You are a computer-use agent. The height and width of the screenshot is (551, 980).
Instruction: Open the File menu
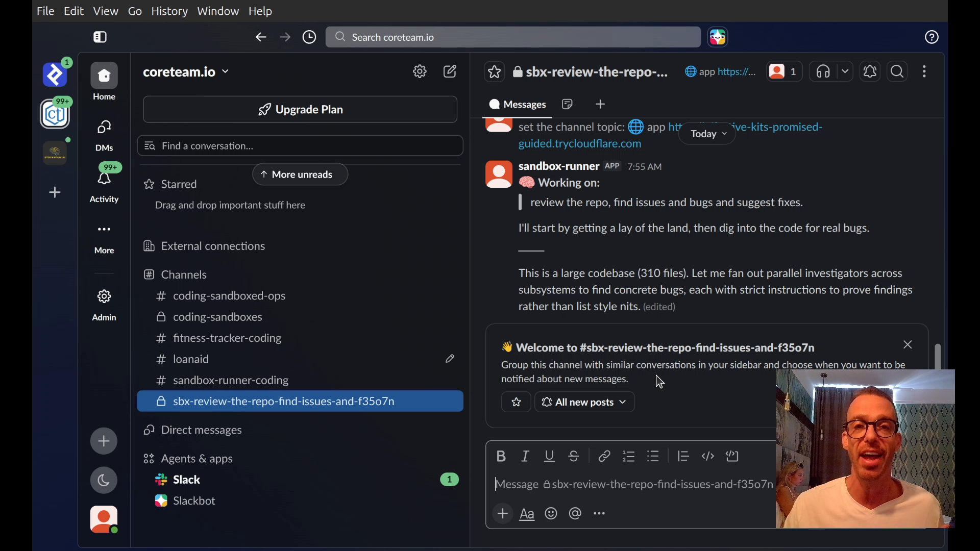click(46, 11)
